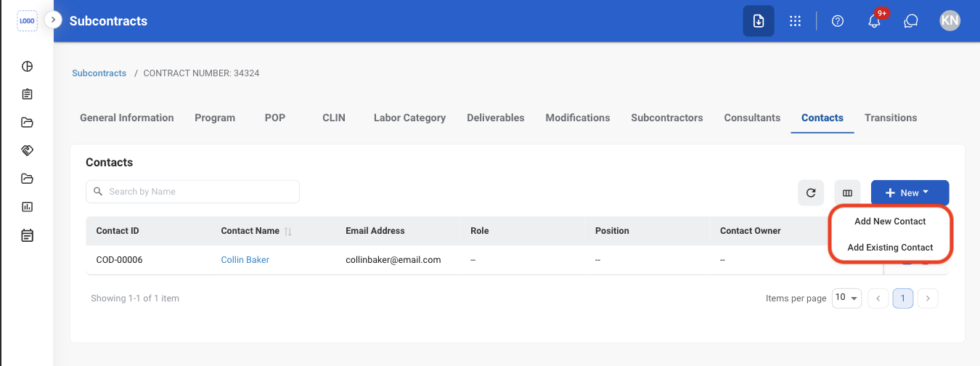This screenshot has height=366, width=980.
Task: Switch to CLIN tab
Action: click(x=334, y=118)
